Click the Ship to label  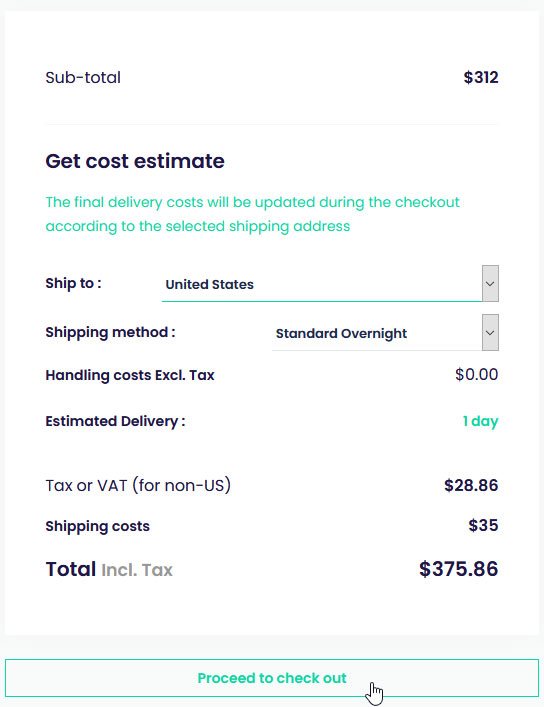coord(74,283)
